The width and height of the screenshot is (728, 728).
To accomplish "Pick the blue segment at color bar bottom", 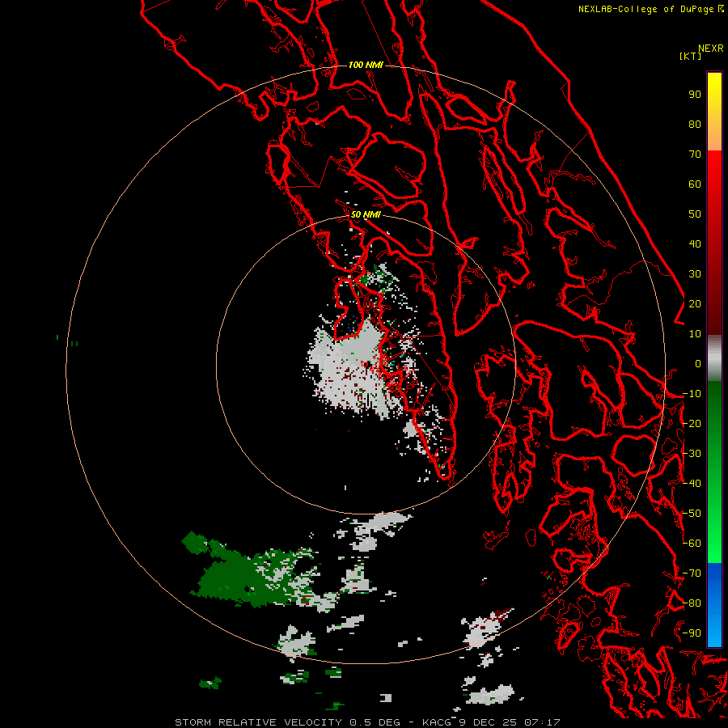I will coord(714,603).
